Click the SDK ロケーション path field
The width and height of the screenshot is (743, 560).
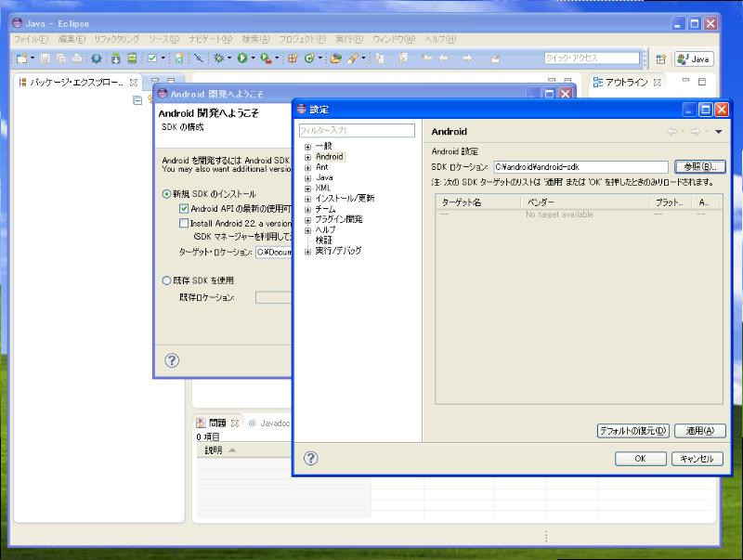581,167
